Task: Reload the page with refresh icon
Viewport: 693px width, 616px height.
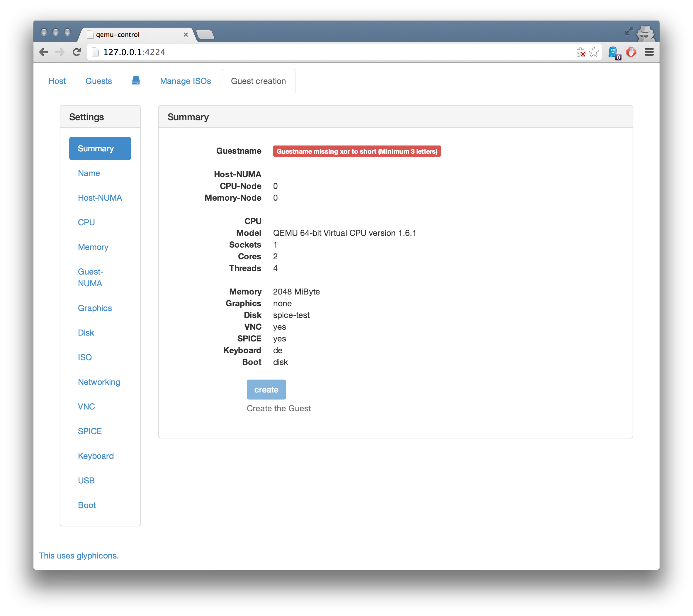Action: (x=77, y=52)
